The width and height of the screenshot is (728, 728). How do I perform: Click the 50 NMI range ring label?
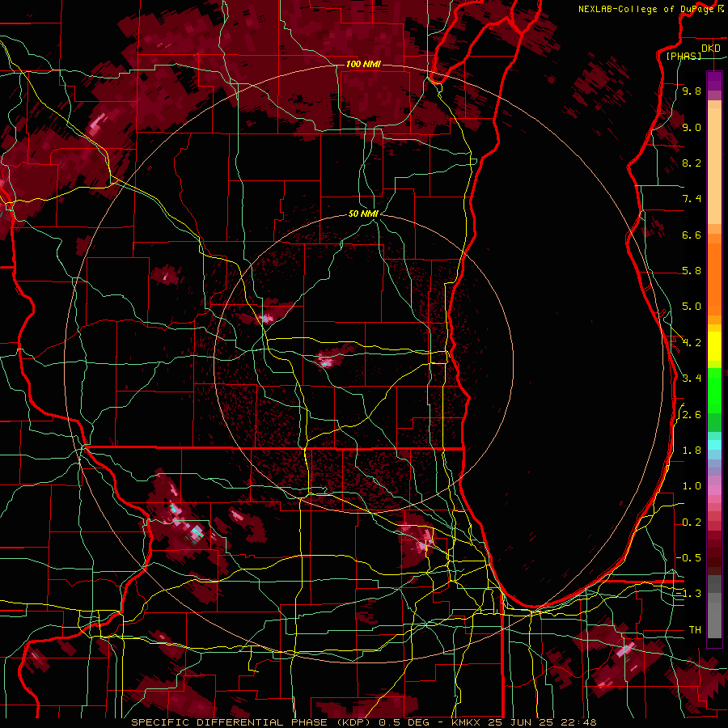363,214
